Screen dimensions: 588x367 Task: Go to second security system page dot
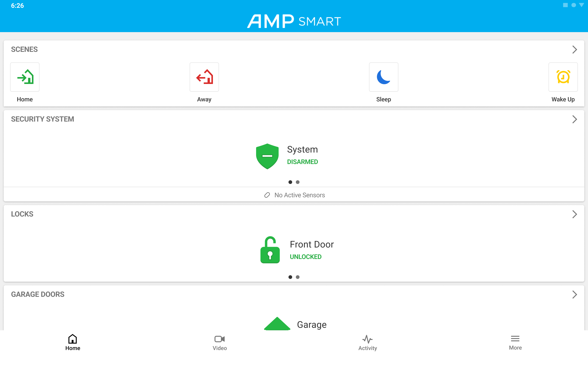(298, 182)
